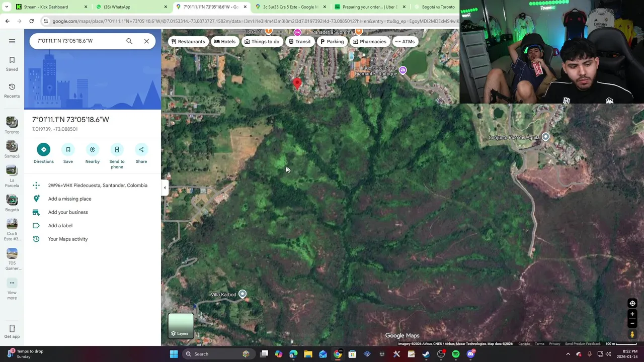Screen dimensions: 644x362
Task: Click the red location pin on map
Action: tap(297, 84)
